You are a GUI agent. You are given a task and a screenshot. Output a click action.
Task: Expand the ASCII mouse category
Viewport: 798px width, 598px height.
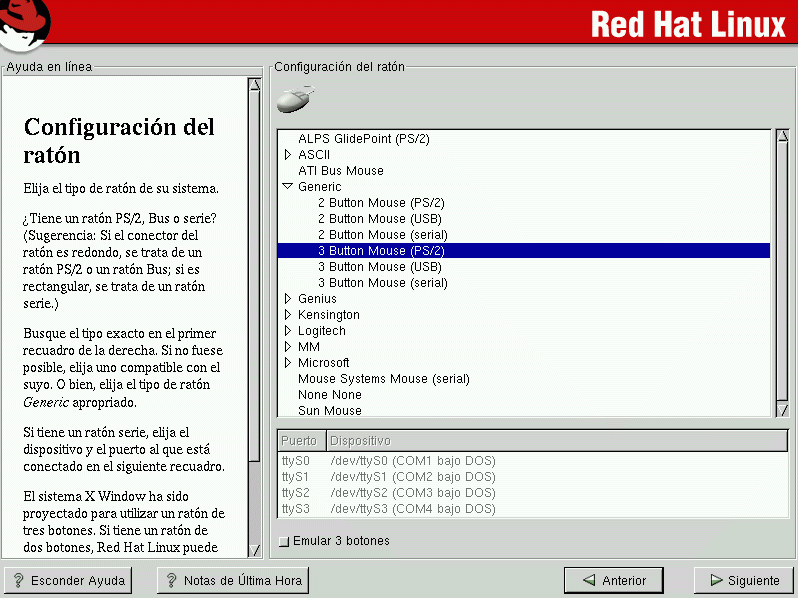287,155
